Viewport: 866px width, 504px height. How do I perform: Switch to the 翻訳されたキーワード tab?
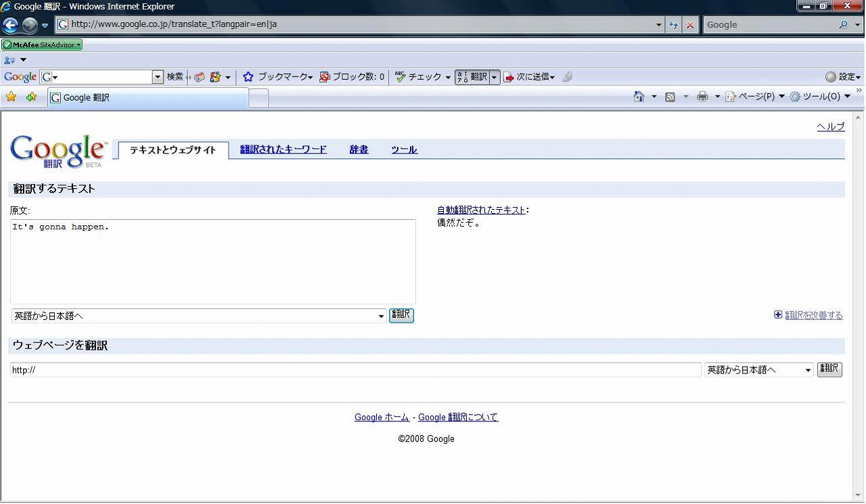pyautogui.click(x=283, y=150)
